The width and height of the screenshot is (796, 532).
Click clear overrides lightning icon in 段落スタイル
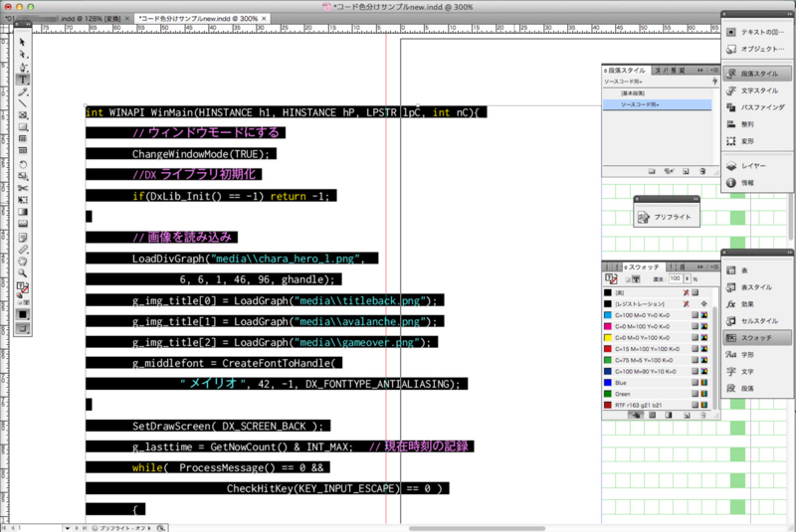pos(714,82)
